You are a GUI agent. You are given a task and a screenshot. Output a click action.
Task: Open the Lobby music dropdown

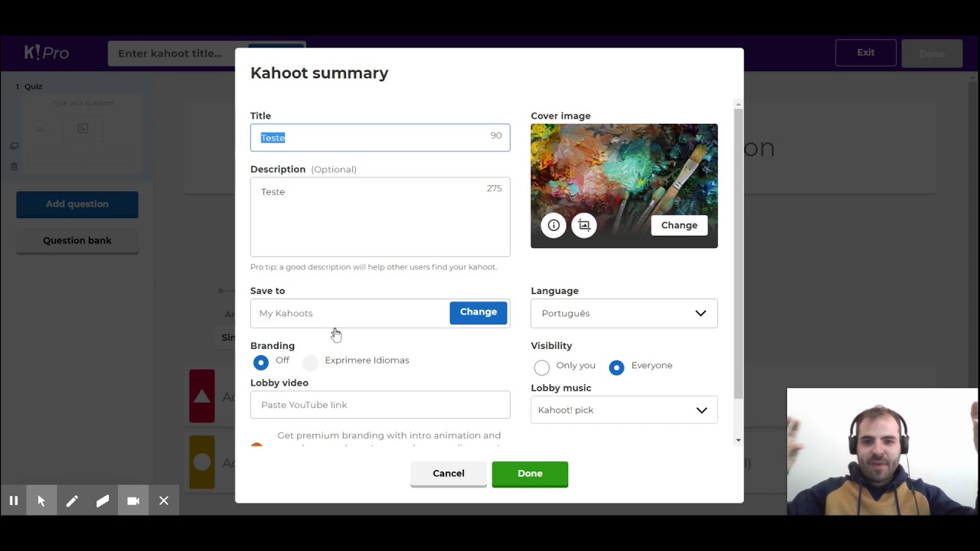pos(624,410)
